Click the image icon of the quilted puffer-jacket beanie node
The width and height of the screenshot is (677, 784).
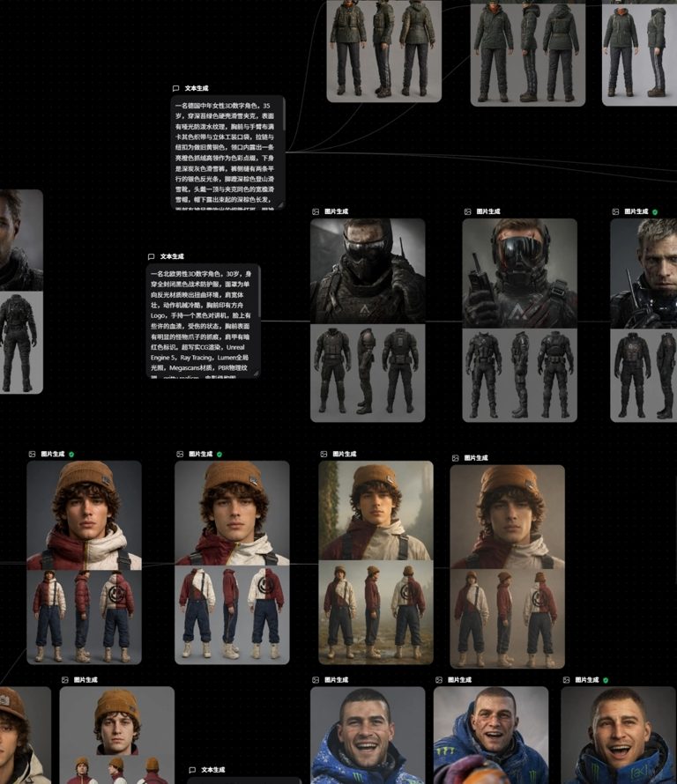tap(32, 454)
